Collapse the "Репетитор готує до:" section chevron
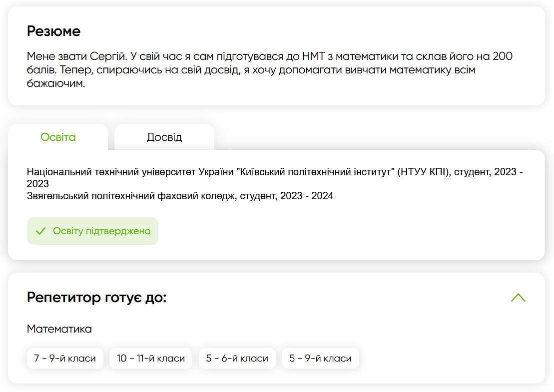The height and width of the screenshot is (392, 554). [518, 298]
